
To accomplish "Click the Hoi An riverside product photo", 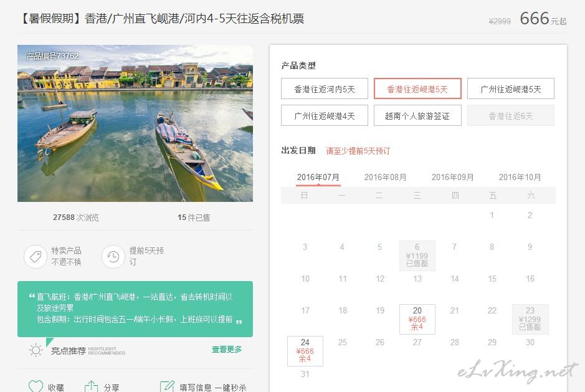I will 135,123.
